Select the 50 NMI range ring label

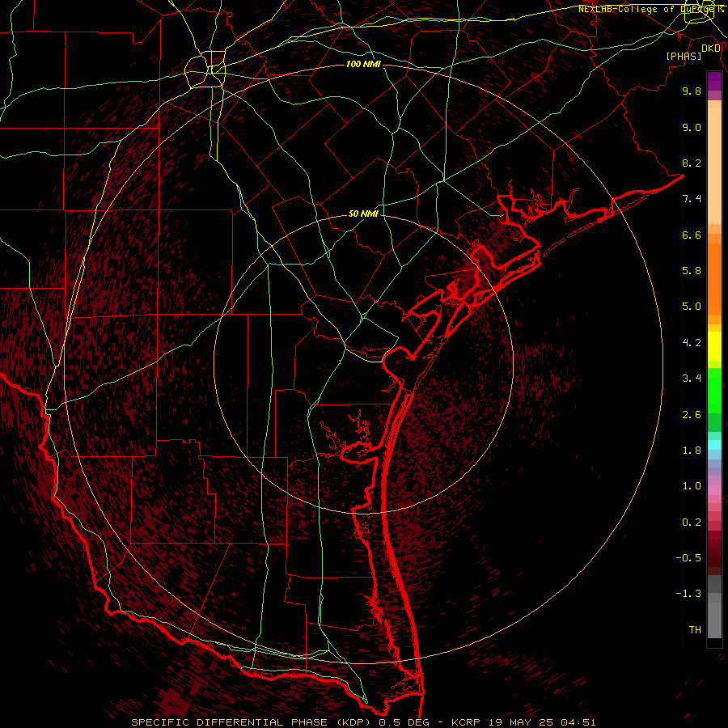click(363, 214)
